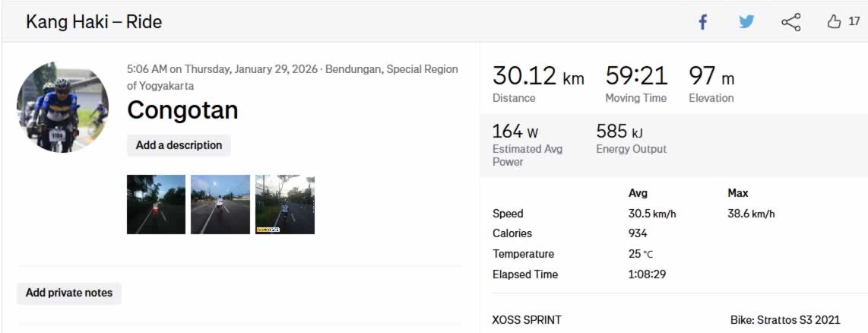Click the Kang Haki – Ride header
This screenshot has height=333, width=868.
tap(93, 22)
